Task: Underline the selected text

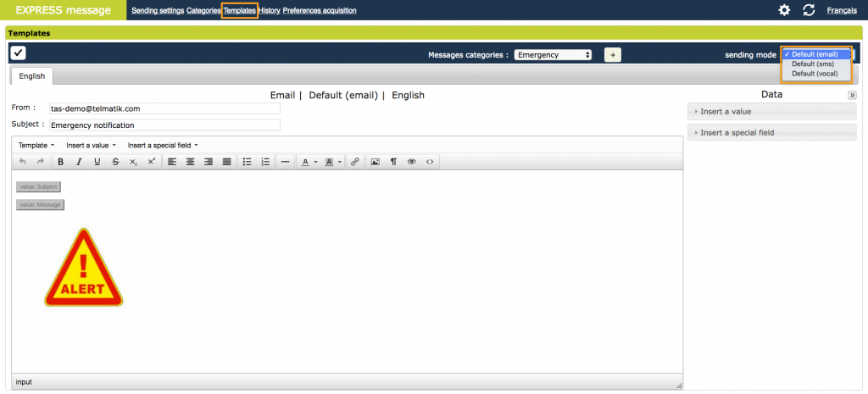Action: pos(97,162)
